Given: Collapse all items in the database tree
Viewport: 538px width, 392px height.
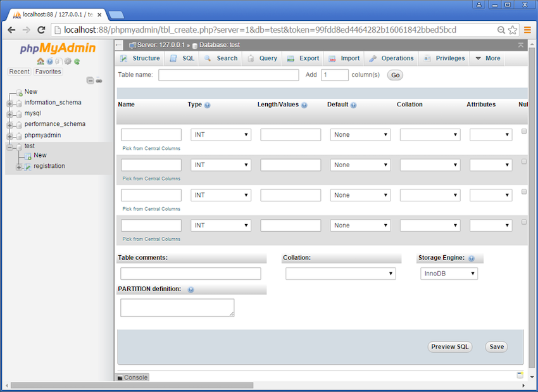Looking at the screenshot, I should pos(89,80).
